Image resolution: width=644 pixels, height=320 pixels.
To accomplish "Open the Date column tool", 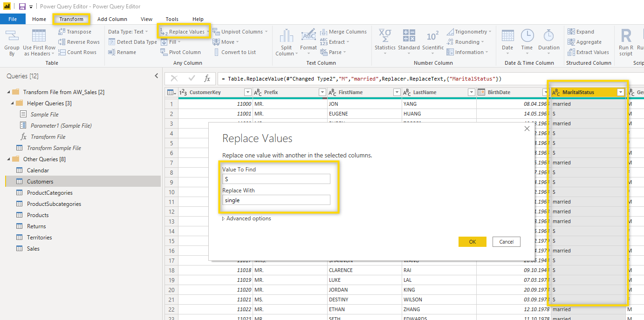I will pyautogui.click(x=507, y=36).
